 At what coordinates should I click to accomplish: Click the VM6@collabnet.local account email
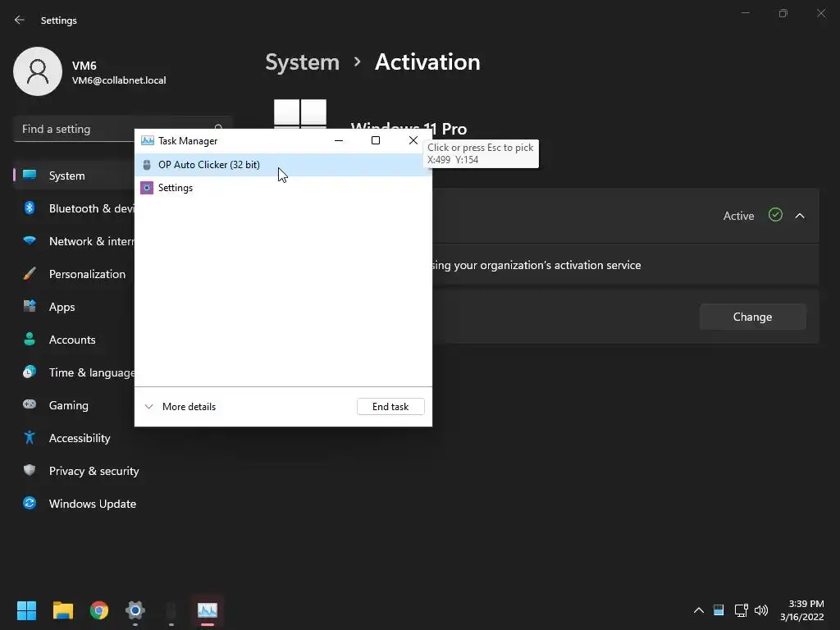119,80
